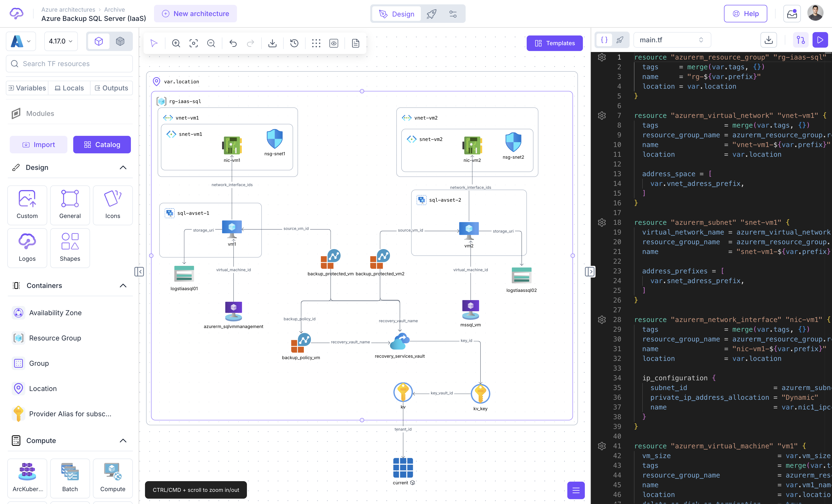Switch to the rocket view in code panel toggle
This screenshot has height=504, width=832.
pyautogui.click(x=620, y=40)
